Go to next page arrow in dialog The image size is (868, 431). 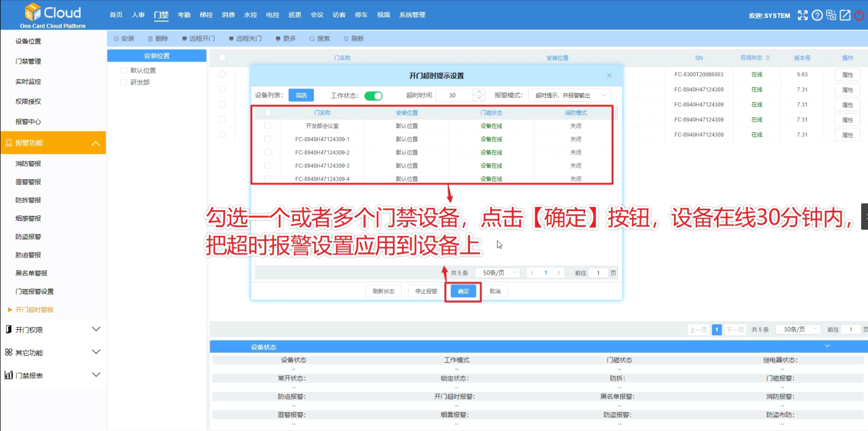[559, 272]
